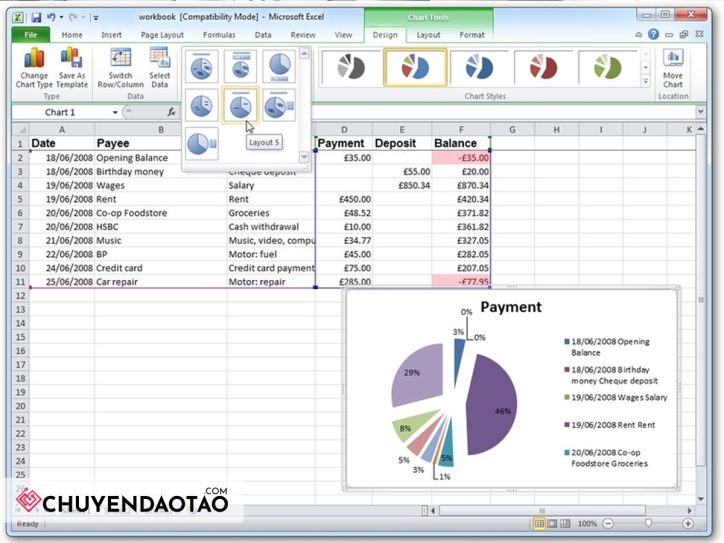The height and width of the screenshot is (543, 724).
Task: Choose the sixth chart layout thumbnail
Action: [279, 105]
